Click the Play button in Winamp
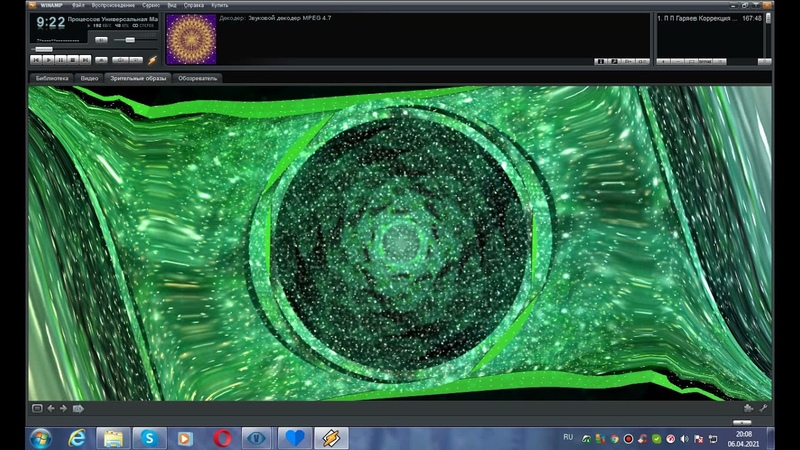Image resolution: width=800 pixels, height=450 pixels. (49, 60)
